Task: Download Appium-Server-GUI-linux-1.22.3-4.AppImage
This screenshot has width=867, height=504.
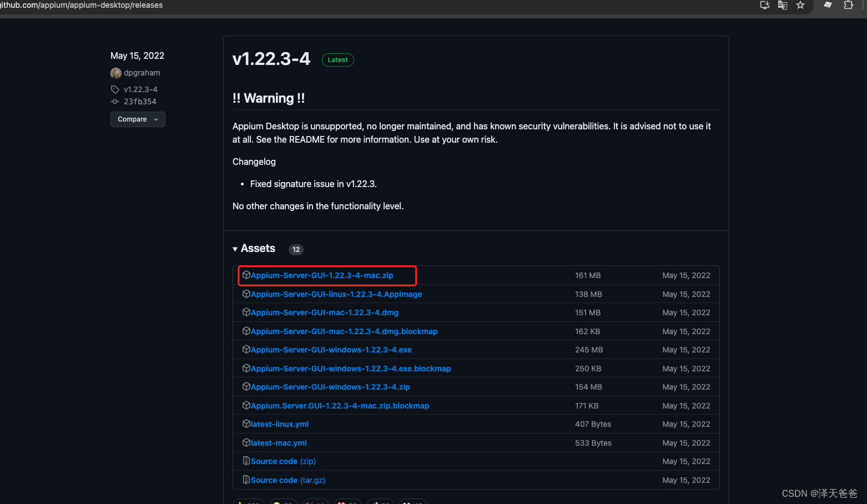Action: 336,294
